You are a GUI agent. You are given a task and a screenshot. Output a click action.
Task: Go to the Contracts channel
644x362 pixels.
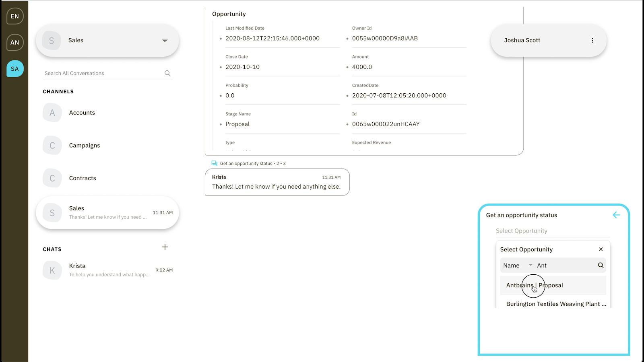tap(83, 178)
